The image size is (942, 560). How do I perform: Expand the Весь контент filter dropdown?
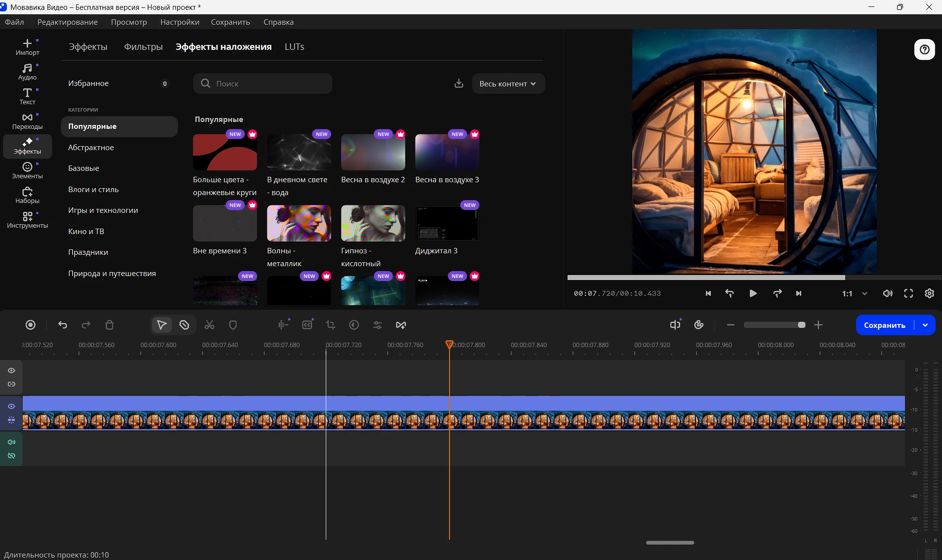coord(508,83)
